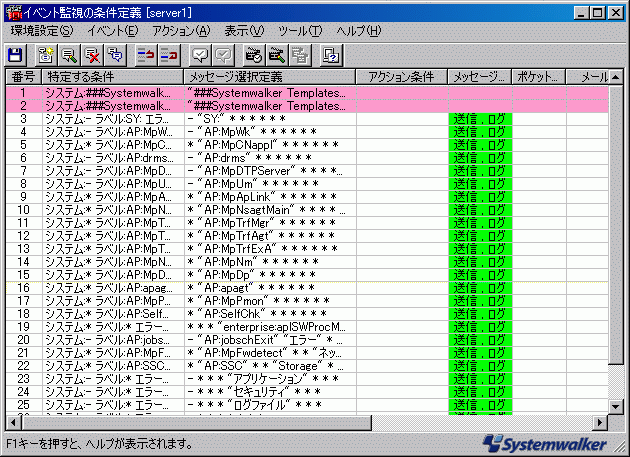Click the floppy disk save icon
The width and height of the screenshot is (630, 457).
(x=16, y=55)
